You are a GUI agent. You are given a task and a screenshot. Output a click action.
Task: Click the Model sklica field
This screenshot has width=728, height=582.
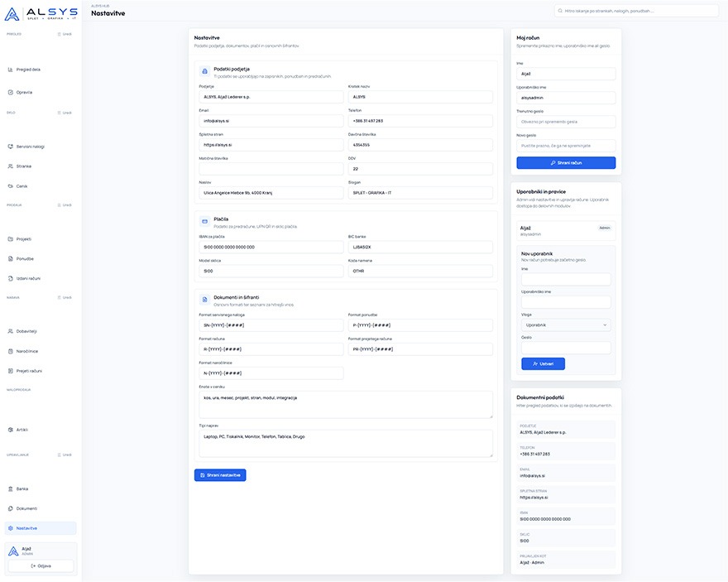[271, 272]
